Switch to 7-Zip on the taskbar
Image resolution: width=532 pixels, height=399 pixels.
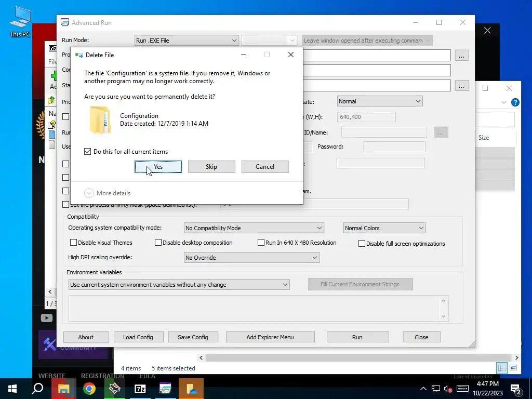(140, 389)
